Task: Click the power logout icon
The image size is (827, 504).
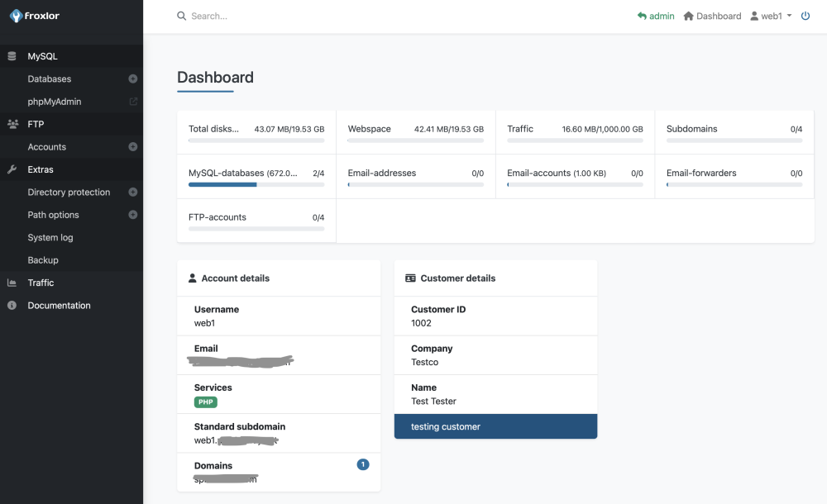Action: pos(805,16)
